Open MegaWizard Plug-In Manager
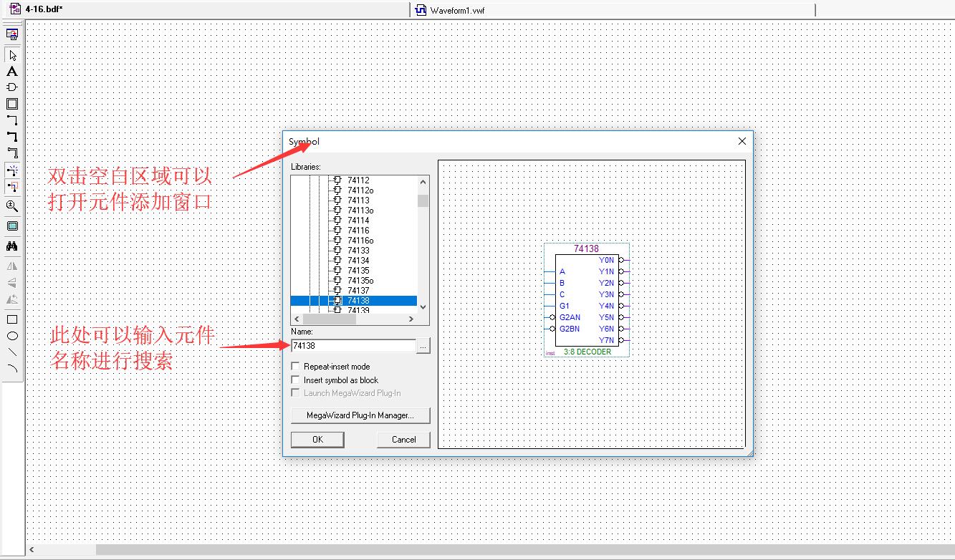 click(360, 415)
